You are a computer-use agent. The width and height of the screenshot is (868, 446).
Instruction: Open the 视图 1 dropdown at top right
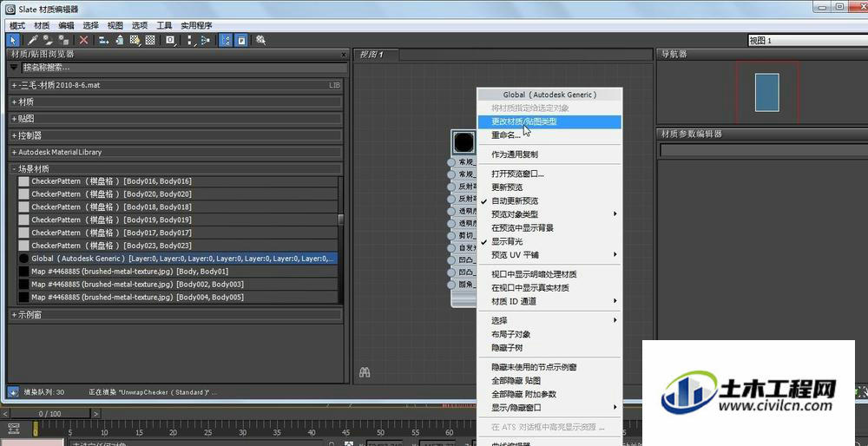807,41
